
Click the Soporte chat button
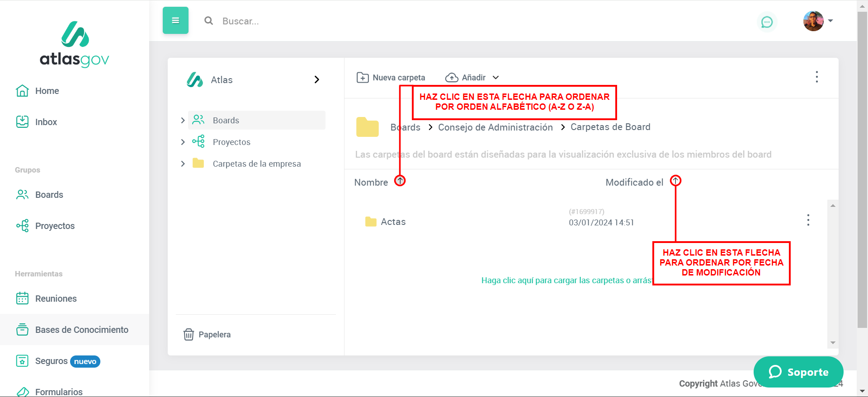[x=798, y=372]
